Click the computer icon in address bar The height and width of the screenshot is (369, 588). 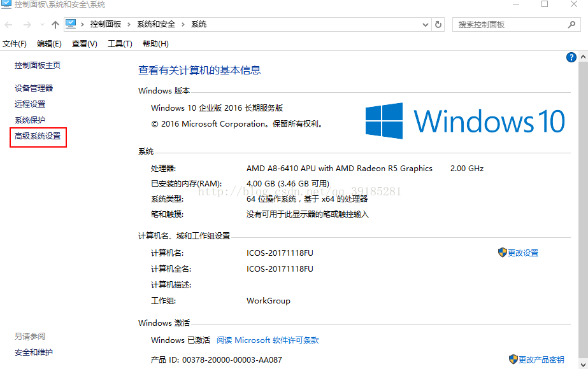[71, 24]
